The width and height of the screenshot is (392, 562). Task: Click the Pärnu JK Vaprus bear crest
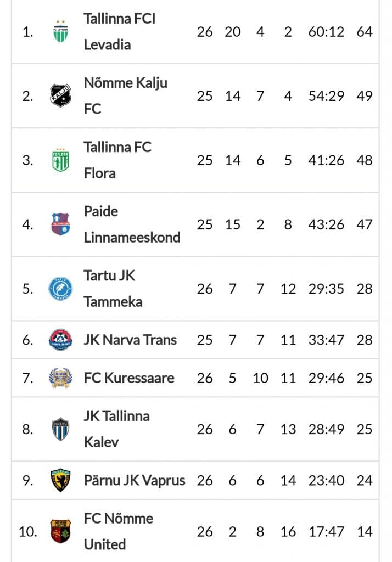pyautogui.click(x=60, y=480)
